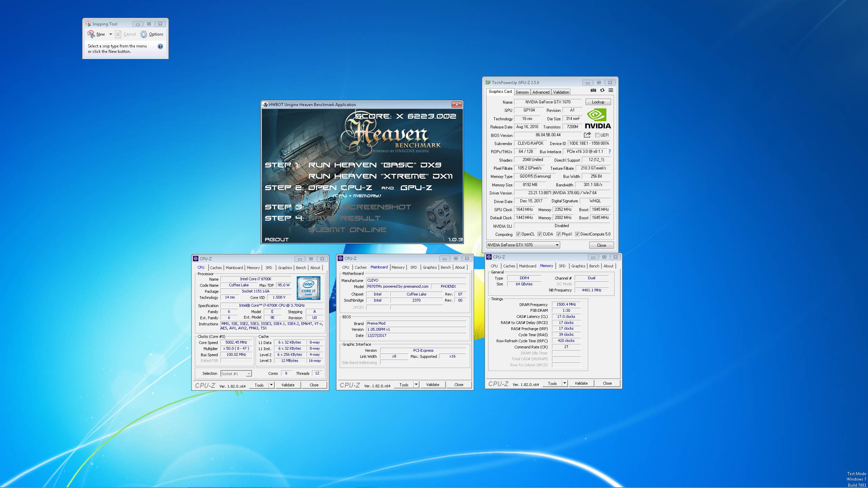Click Save Screenshot in Heaven Benchmark
The height and width of the screenshot is (488, 868).
tap(359, 207)
